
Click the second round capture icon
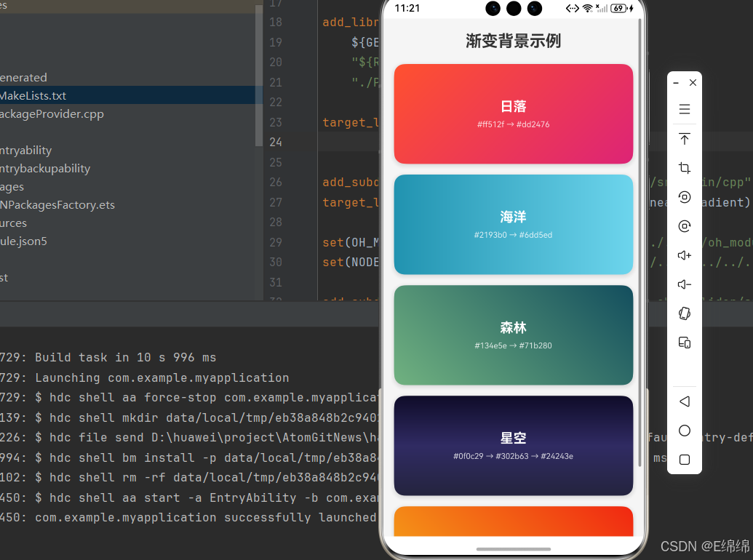[685, 226]
